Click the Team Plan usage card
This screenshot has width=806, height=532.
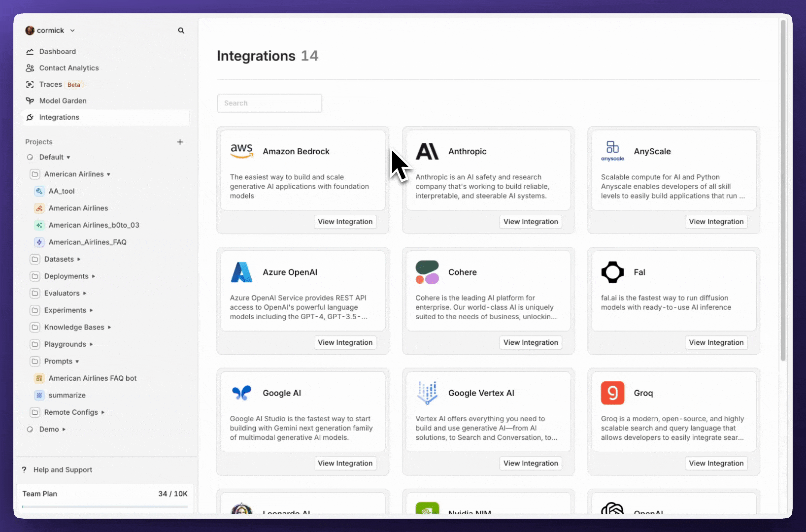(105, 498)
